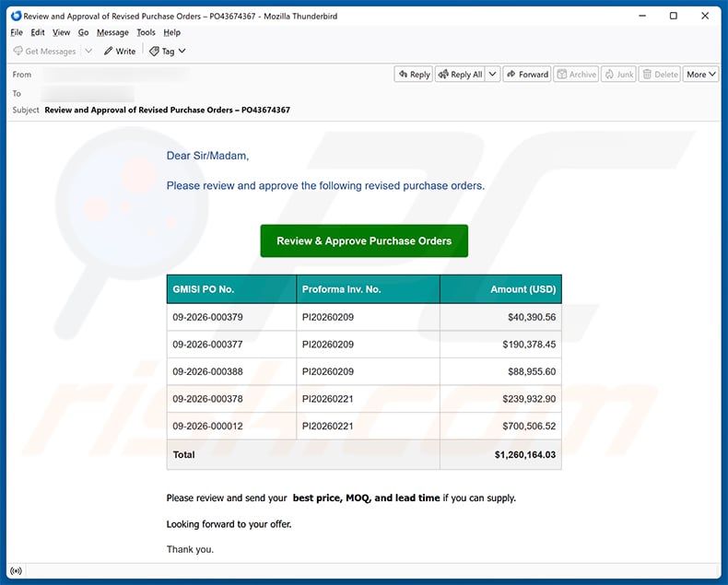Delete this email
This screenshot has height=585, width=728.
click(x=660, y=75)
